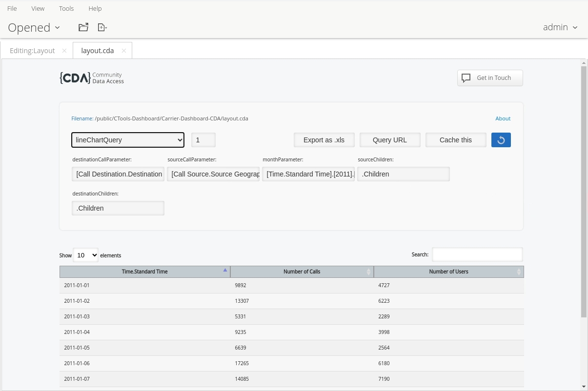Sort table by Number of Calls
This screenshot has height=391, width=588.
pyautogui.click(x=302, y=272)
